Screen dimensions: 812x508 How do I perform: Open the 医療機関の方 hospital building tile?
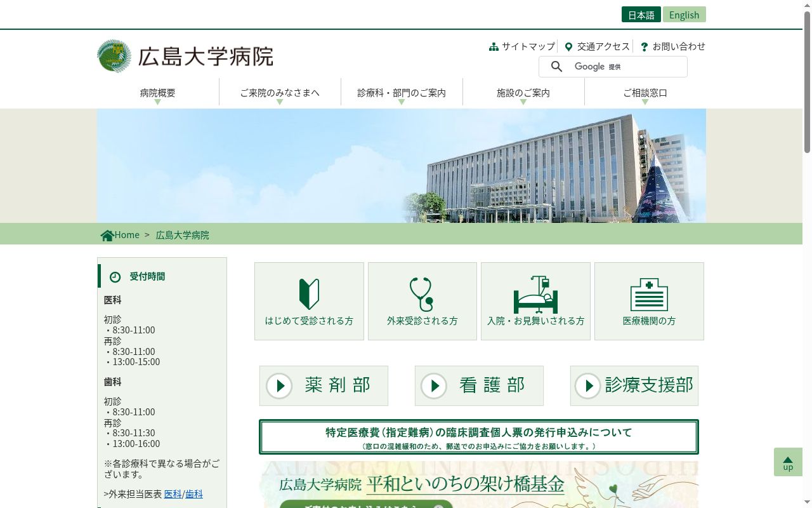[x=649, y=302]
